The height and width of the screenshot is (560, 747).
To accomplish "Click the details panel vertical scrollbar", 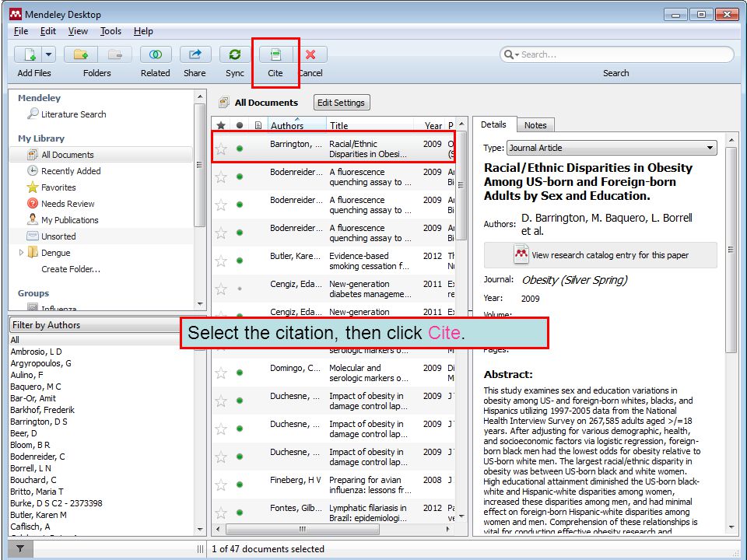I will [731, 250].
